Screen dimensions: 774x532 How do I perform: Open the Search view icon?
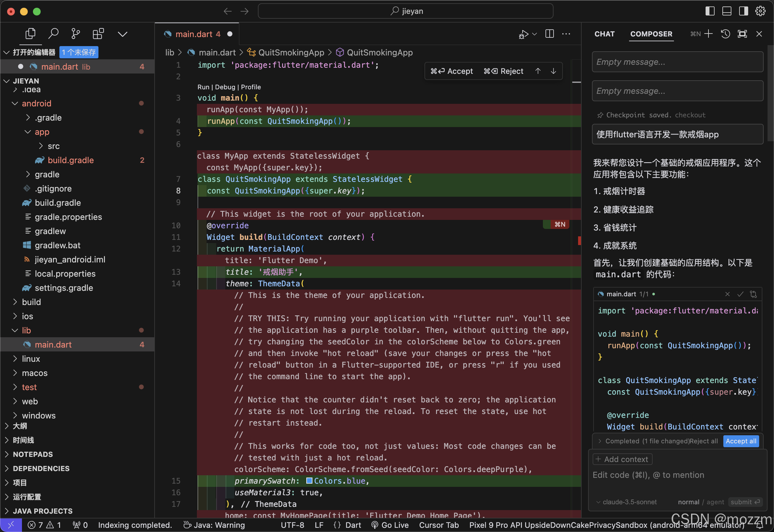(x=53, y=34)
